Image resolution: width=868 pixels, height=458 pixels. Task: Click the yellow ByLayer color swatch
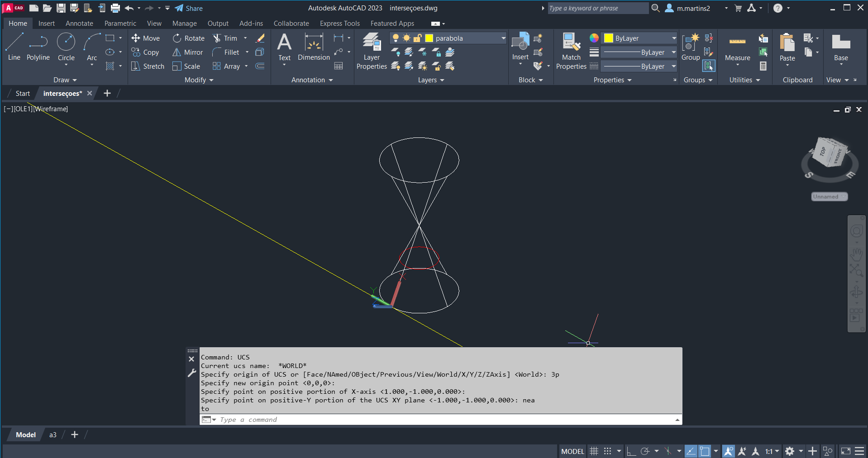609,38
